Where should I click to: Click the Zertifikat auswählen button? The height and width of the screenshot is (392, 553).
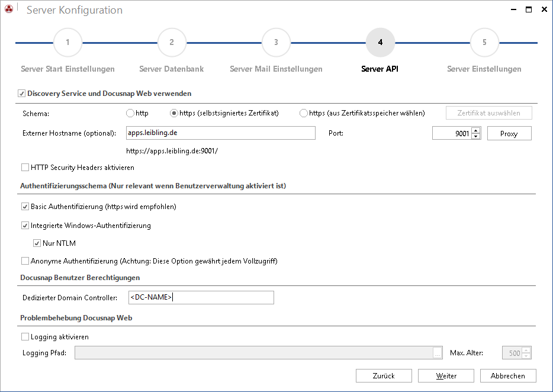[x=489, y=113]
